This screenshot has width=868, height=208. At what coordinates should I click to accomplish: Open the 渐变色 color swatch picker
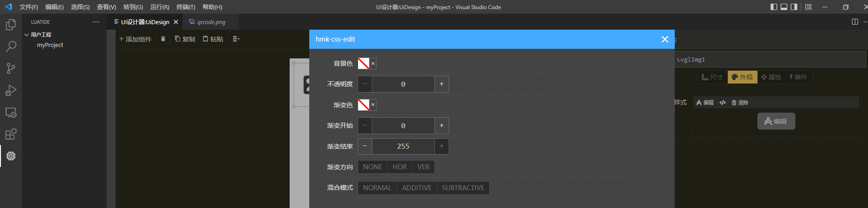[x=364, y=105]
